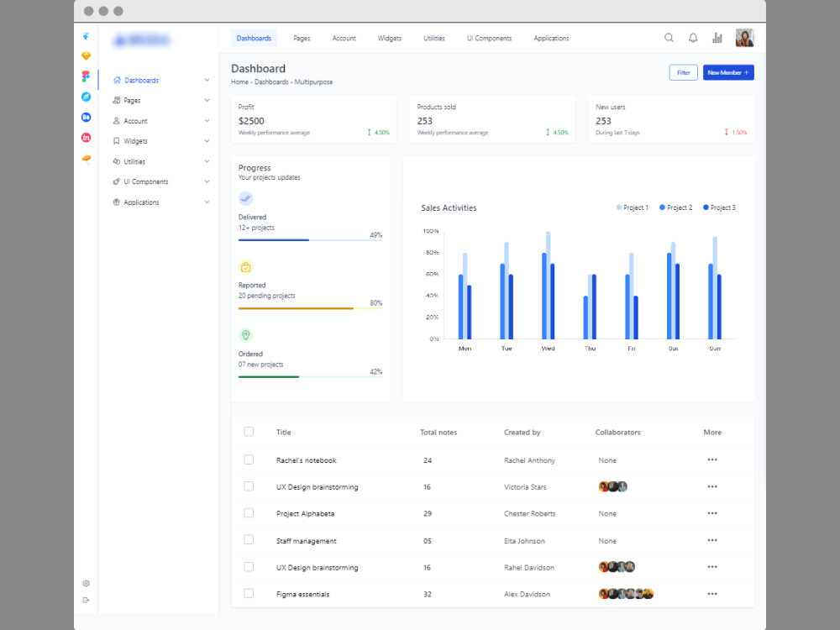This screenshot has width=840, height=630.
Task: Open UI Components in the top navigation
Action: 489,38
